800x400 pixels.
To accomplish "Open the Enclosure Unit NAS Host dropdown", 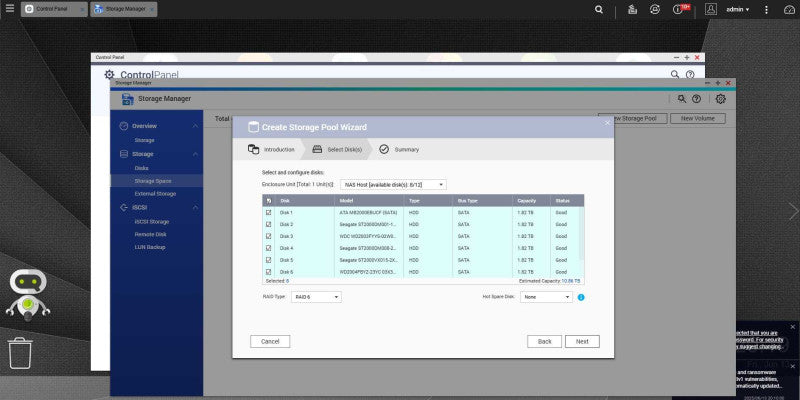I will point(393,184).
